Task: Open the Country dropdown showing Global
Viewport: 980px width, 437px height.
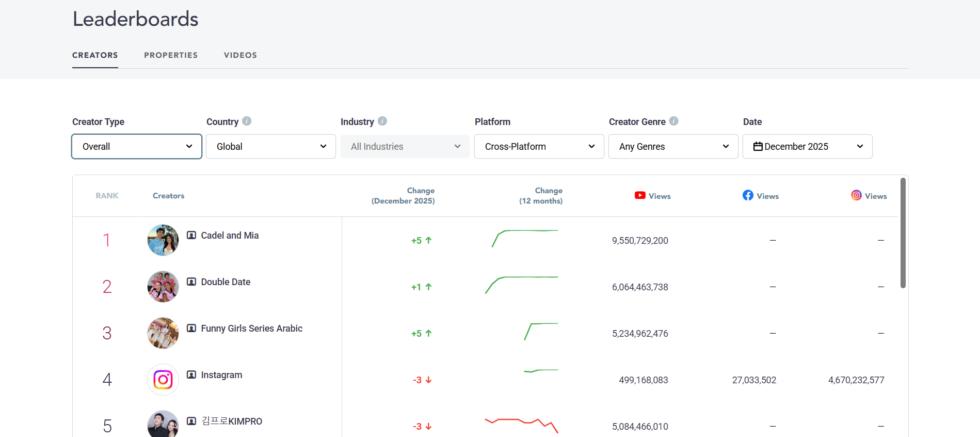Action: point(271,147)
